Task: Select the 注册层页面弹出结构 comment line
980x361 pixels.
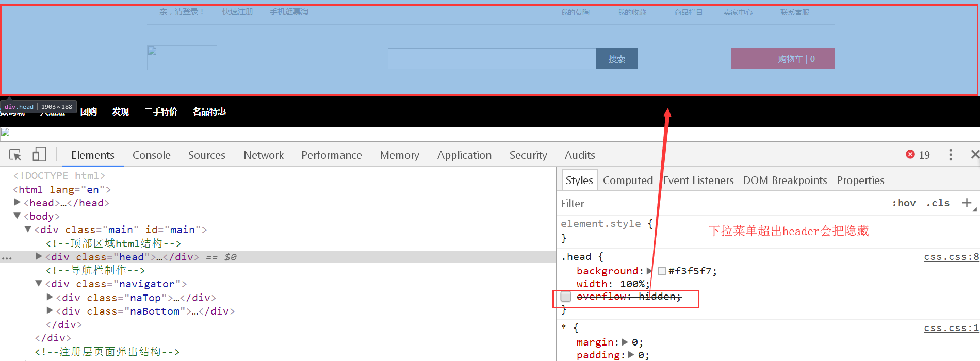Action: (x=107, y=352)
